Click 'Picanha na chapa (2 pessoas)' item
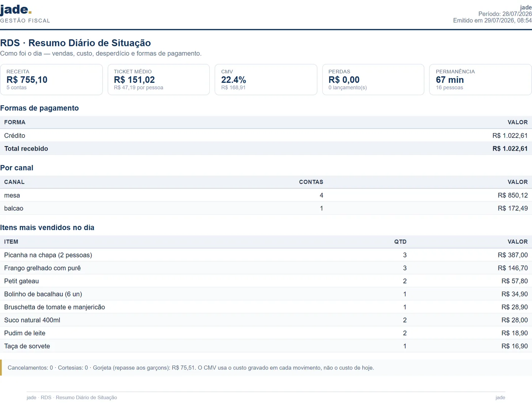The height and width of the screenshot is (414, 532). [x=48, y=255]
